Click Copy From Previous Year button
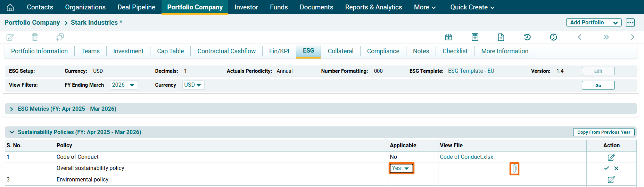Viewport: 644px width, 187px height. coord(603,132)
